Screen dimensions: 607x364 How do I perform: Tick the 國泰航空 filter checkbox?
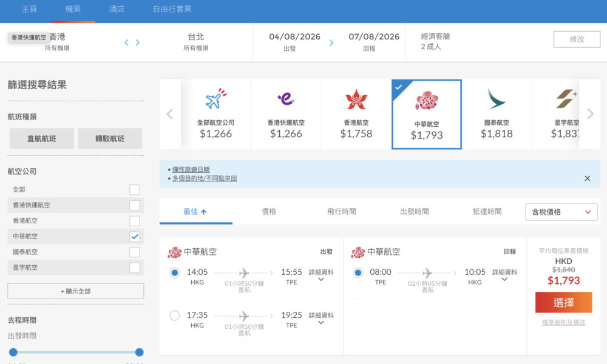pyautogui.click(x=135, y=252)
